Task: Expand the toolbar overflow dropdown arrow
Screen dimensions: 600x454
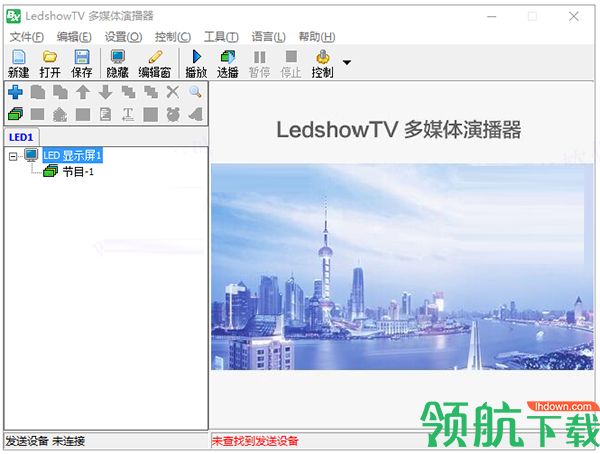Action: (x=347, y=62)
